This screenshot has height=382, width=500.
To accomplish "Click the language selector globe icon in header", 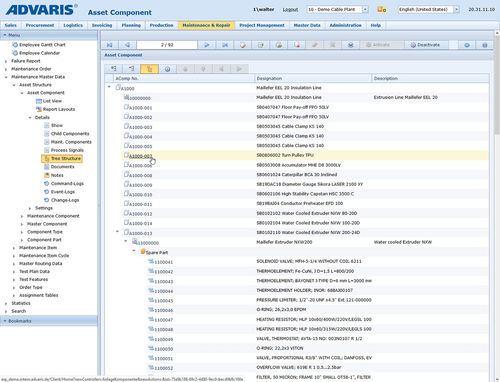I will tap(382, 9).
